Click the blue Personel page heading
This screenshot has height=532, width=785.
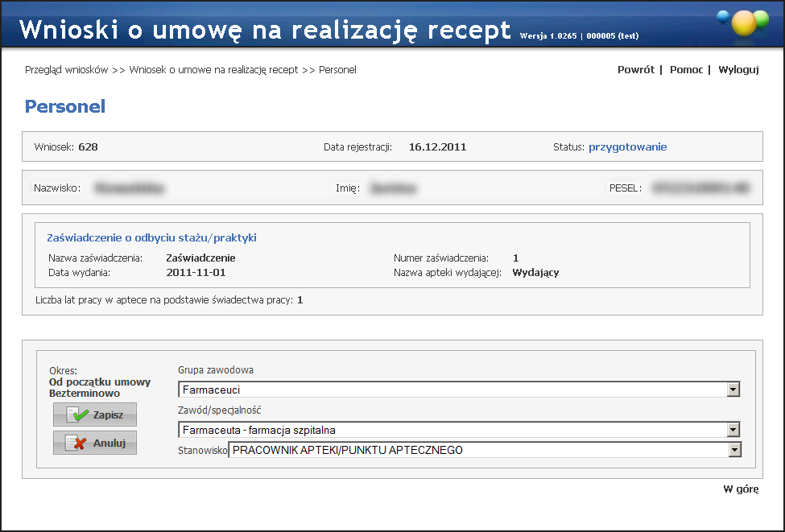pos(65,106)
